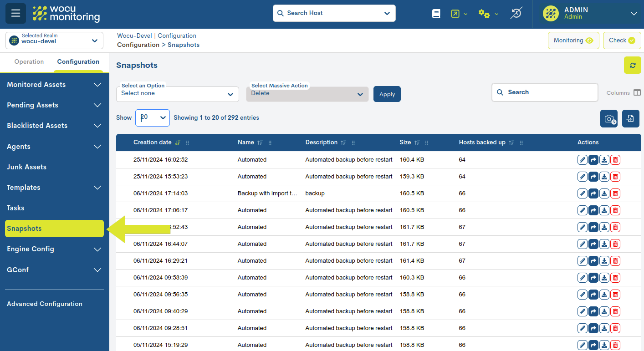This screenshot has width=644, height=351.
Task: Click the import snapshot file icon
Action: pos(630,118)
